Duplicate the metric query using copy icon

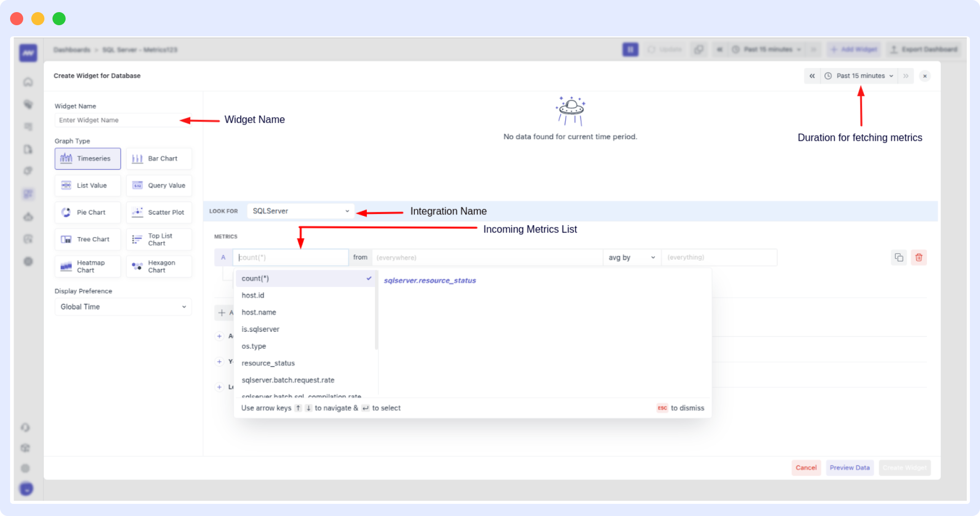898,257
